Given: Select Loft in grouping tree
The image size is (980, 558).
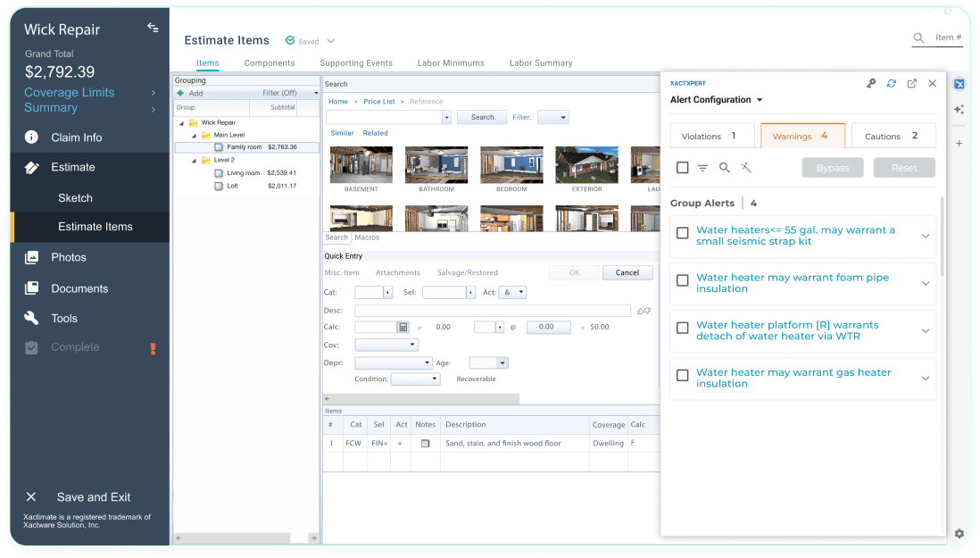Looking at the screenshot, I should [x=232, y=187].
